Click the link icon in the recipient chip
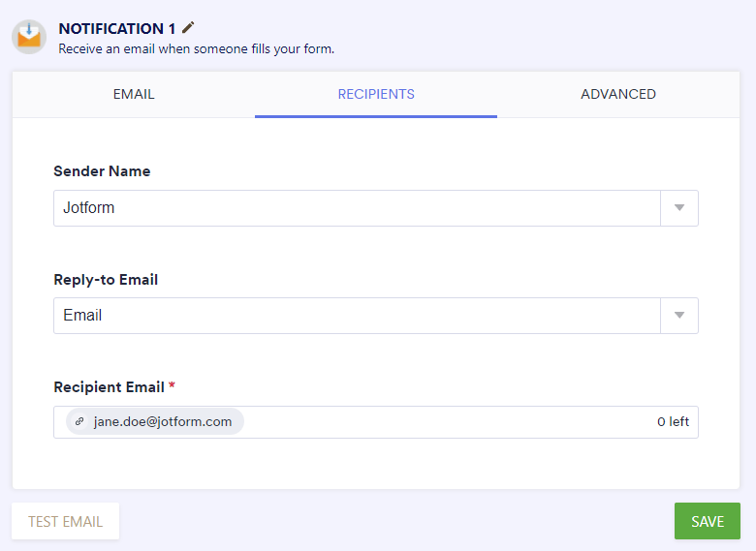Screen dimensions: 756x551 click(79, 422)
